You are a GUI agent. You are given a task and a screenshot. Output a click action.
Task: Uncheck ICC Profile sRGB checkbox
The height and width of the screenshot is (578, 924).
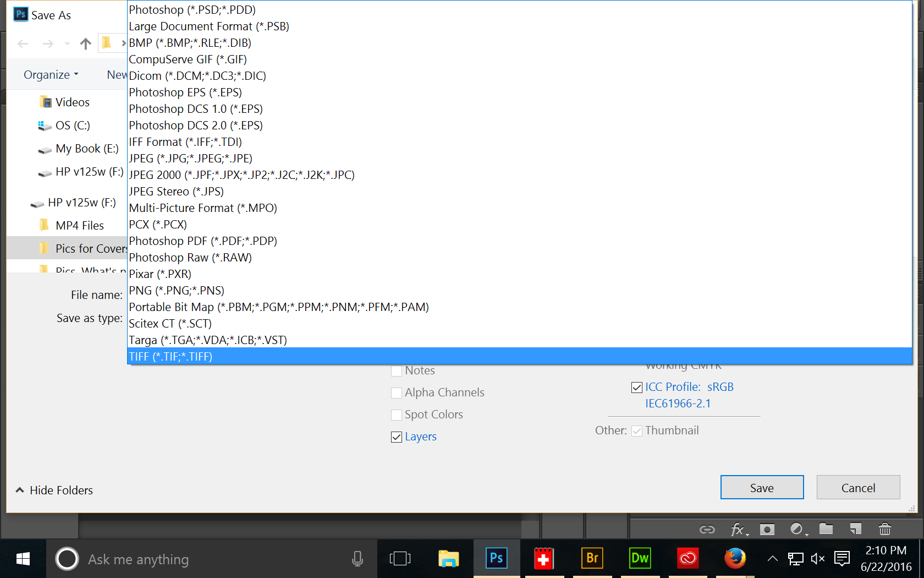point(637,388)
